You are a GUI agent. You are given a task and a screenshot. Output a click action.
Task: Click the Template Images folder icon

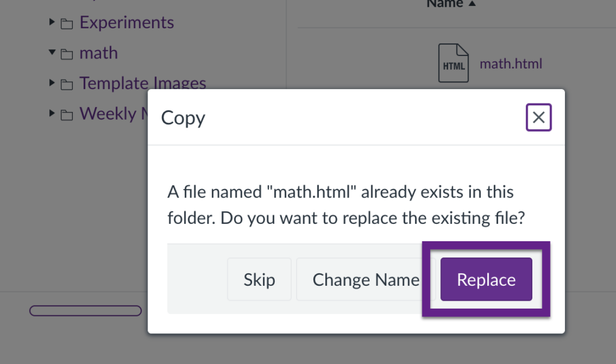[67, 84]
